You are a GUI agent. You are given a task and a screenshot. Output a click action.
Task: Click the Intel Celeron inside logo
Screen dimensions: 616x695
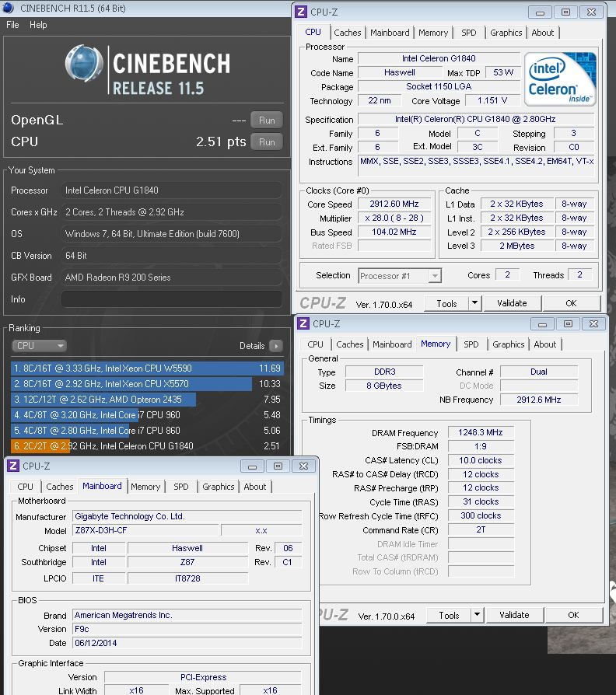[561, 79]
